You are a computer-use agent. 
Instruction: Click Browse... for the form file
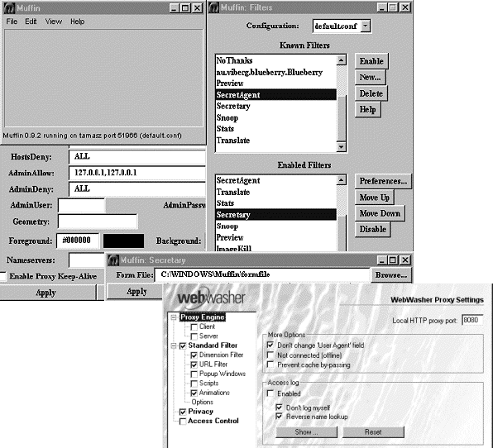point(391,275)
